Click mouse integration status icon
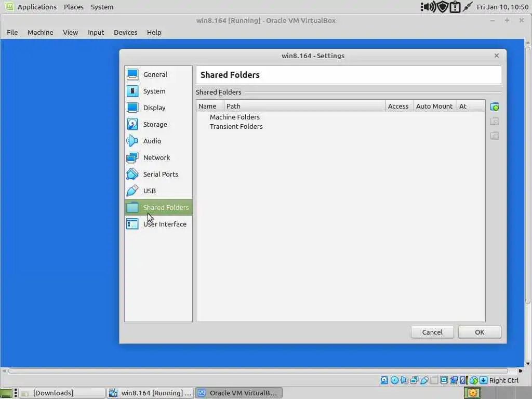 (x=474, y=380)
